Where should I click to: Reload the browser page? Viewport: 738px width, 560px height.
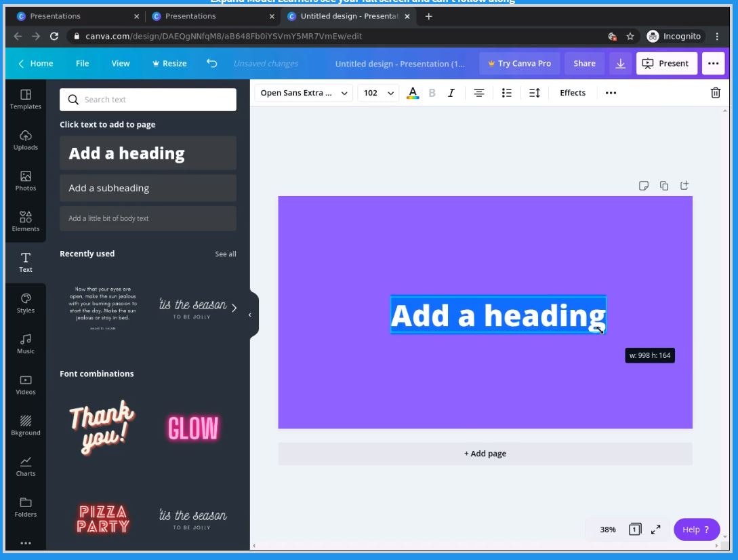tap(54, 36)
